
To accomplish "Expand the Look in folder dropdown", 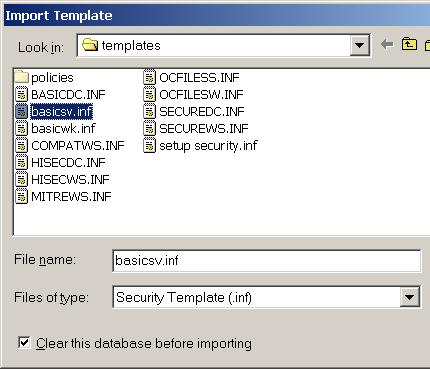I will [x=359, y=45].
